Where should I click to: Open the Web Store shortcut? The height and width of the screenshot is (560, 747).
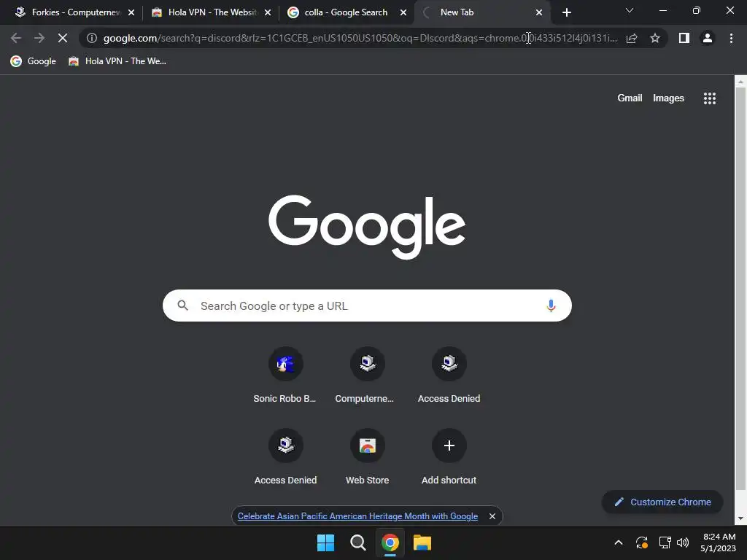click(368, 458)
